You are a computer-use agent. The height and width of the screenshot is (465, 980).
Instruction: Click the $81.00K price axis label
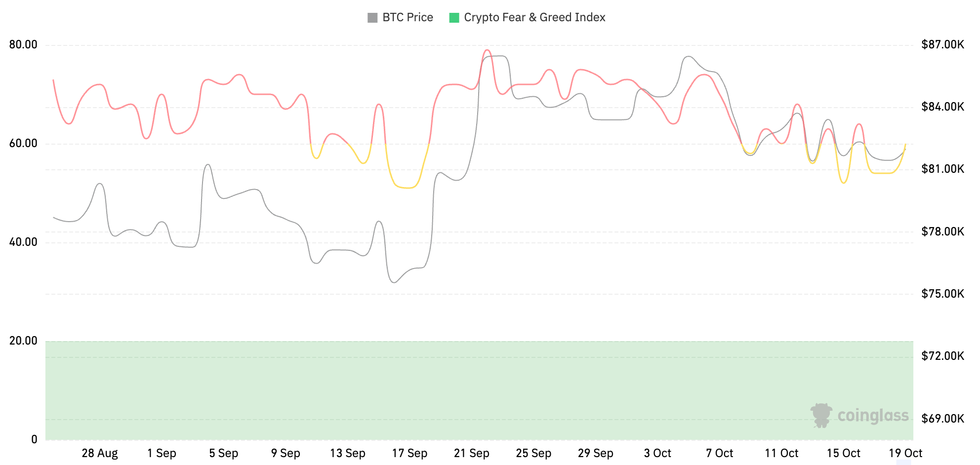point(942,169)
